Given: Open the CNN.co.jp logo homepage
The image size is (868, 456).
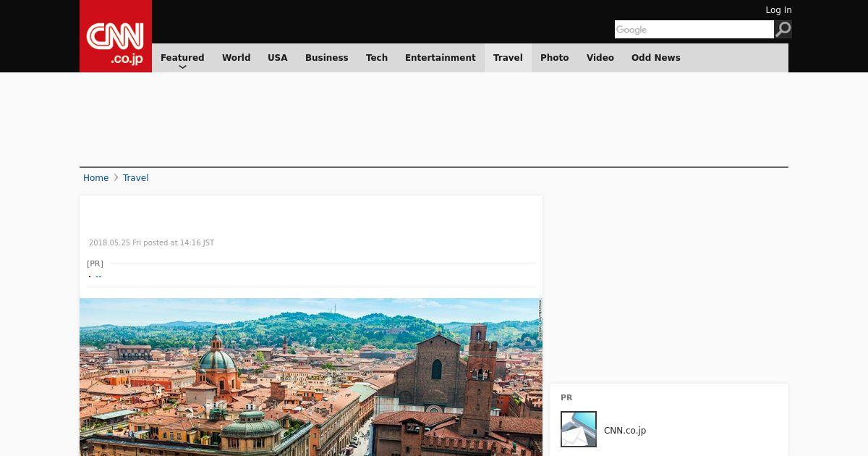Looking at the screenshot, I should click(x=116, y=36).
